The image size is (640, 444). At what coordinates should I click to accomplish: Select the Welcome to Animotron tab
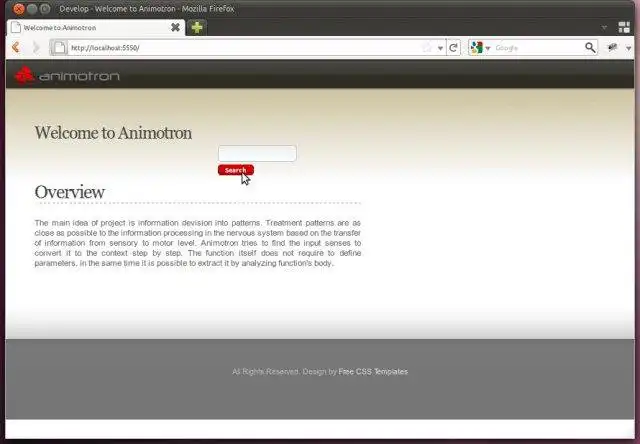point(96,28)
